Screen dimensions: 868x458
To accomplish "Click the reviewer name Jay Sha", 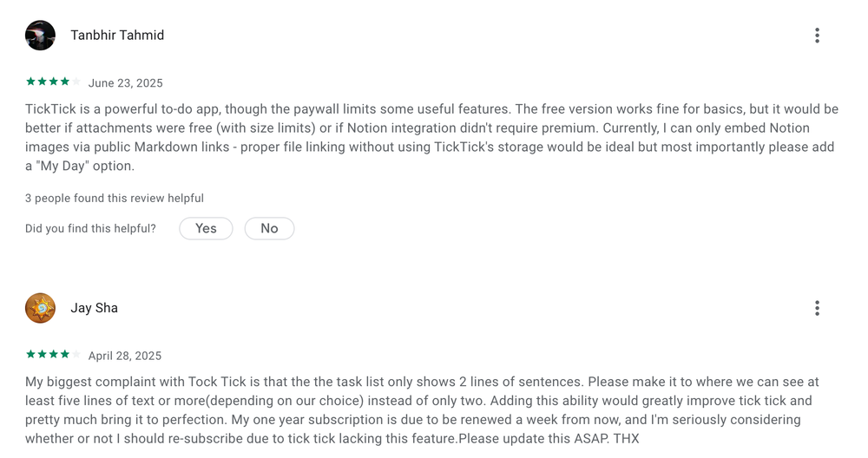I will [94, 308].
